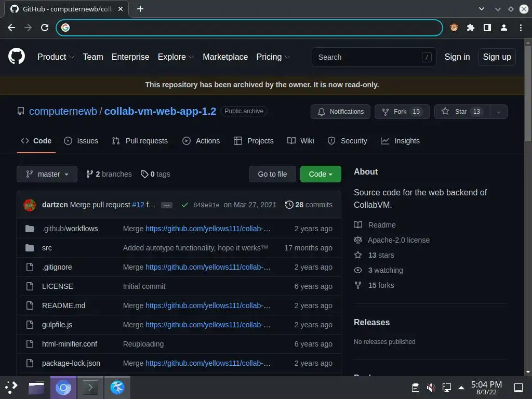Focus the browser address bar
532x399 pixels.
249,28
